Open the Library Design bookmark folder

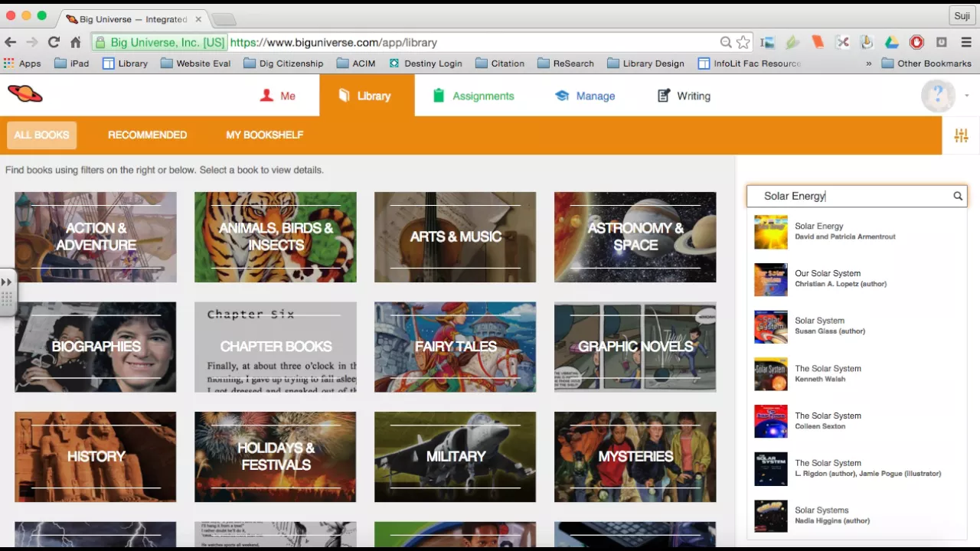tap(645, 64)
